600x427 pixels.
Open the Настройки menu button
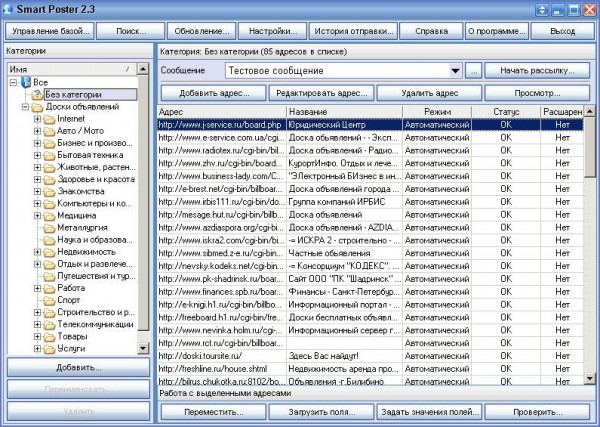click(272, 31)
